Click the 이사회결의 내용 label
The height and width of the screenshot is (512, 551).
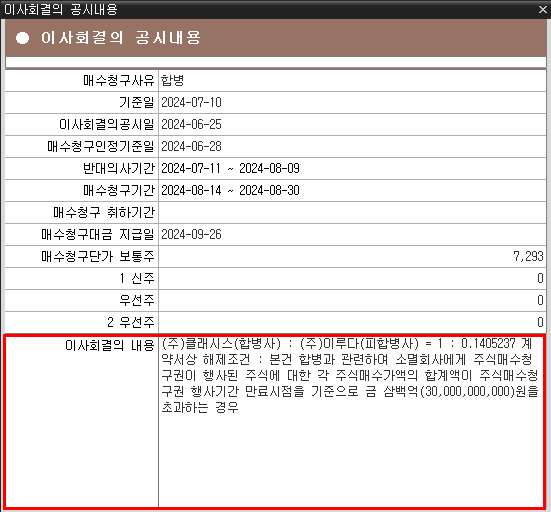(110, 345)
